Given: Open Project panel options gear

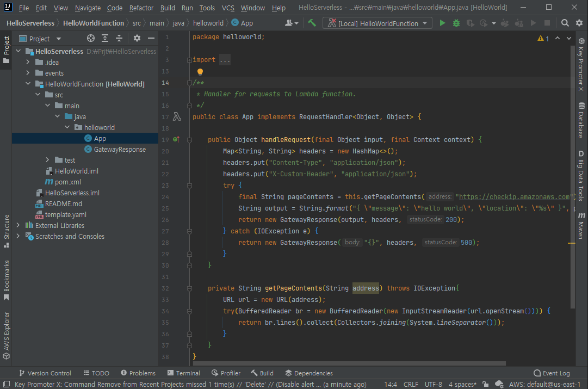Looking at the screenshot, I should (x=137, y=38).
